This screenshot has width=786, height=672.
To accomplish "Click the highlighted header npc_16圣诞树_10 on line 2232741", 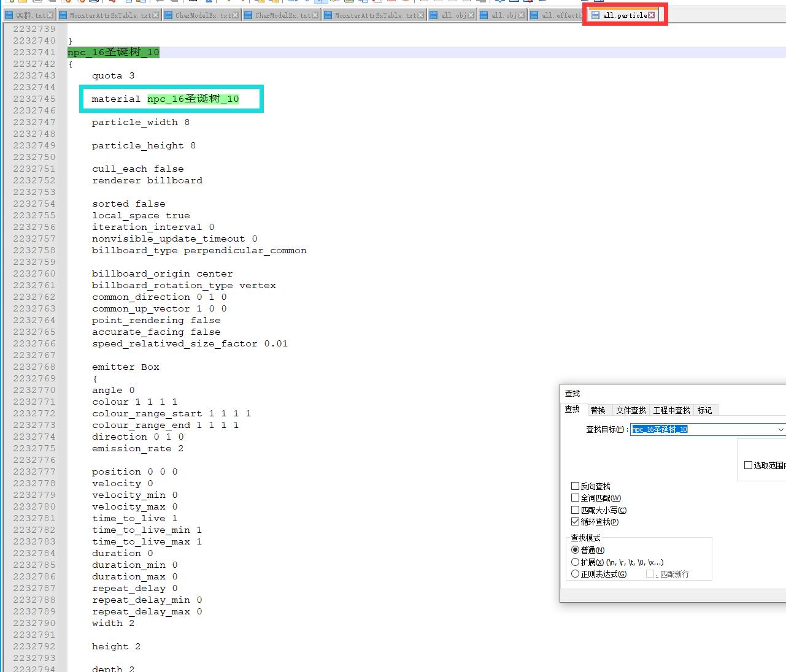I will [114, 52].
